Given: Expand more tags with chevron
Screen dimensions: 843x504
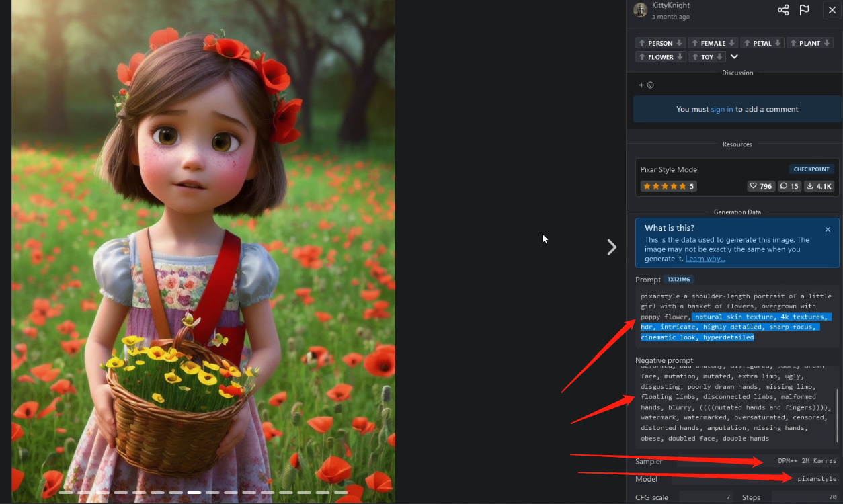Looking at the screenshot, I should pyautogui.click(x=735, y=57).
